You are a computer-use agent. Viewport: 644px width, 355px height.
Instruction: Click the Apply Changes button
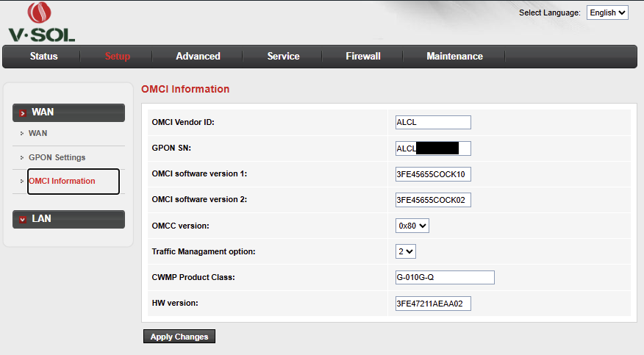pos(179,337)
